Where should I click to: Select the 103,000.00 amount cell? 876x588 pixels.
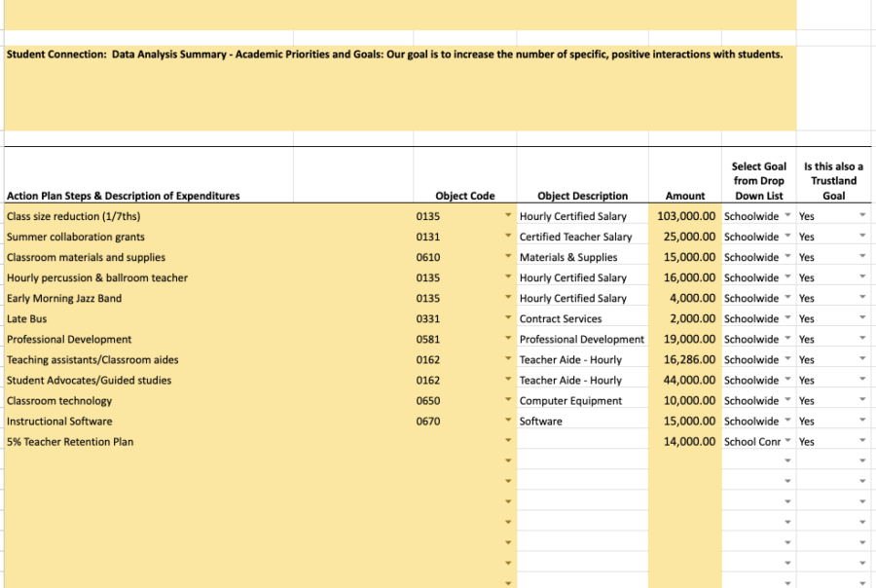click(685, 216)
